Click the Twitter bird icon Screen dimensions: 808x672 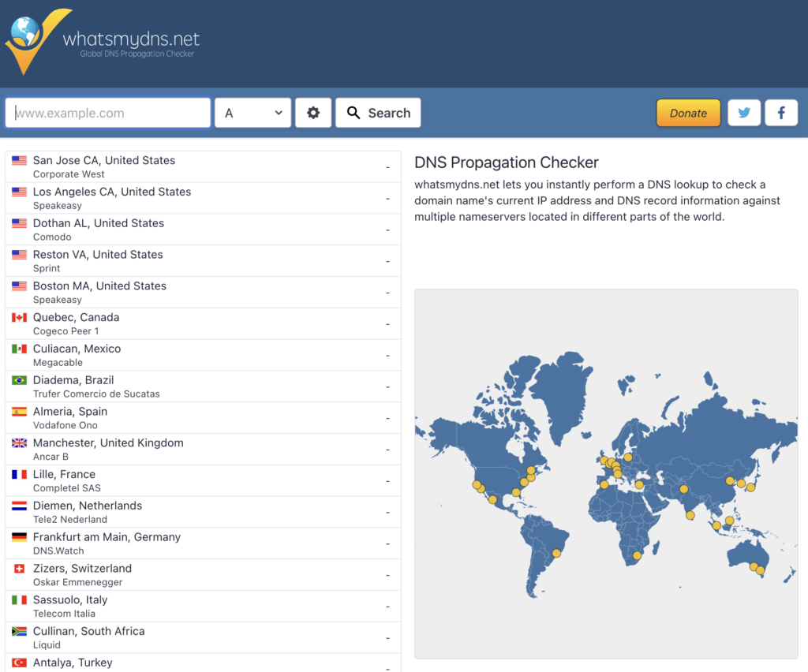(744, 113)
